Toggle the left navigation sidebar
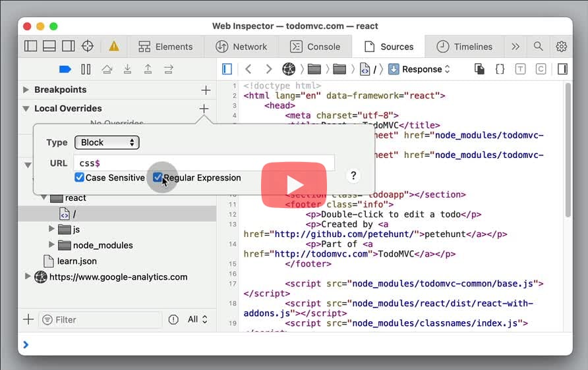The height and width of the screenshot is (370, 588). pyautogui.click(x=31, y=46)
